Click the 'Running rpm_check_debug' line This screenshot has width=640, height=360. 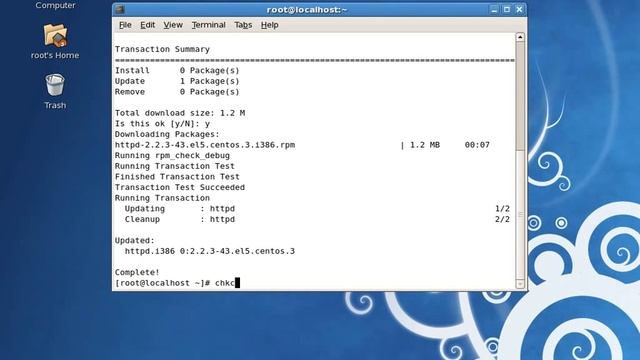[172, 156]
